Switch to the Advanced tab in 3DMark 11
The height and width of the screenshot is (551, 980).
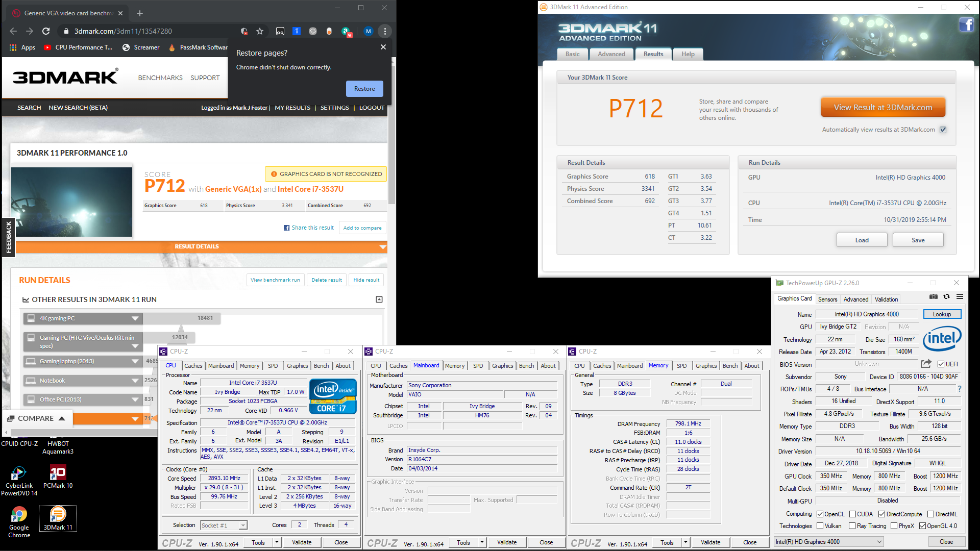click(611, 54)
